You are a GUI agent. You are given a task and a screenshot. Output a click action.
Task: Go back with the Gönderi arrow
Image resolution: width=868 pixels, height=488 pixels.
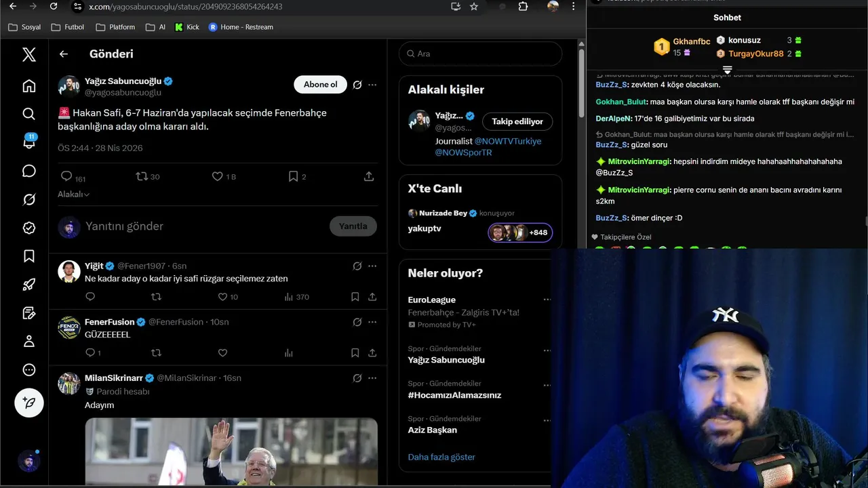pos(64,54)
